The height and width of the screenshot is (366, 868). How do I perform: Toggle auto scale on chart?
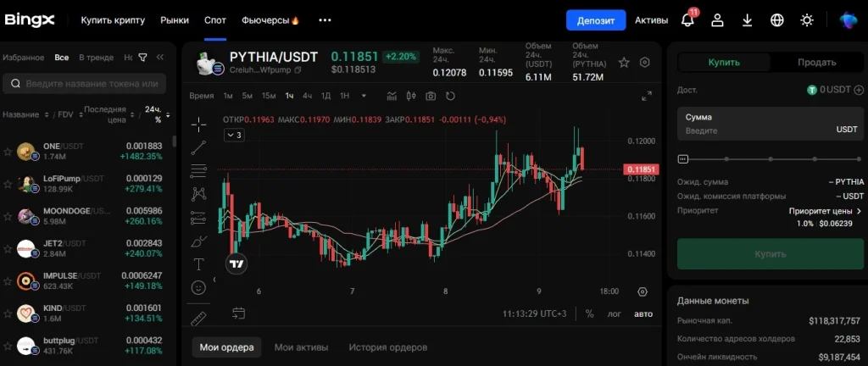pos(643,314)
